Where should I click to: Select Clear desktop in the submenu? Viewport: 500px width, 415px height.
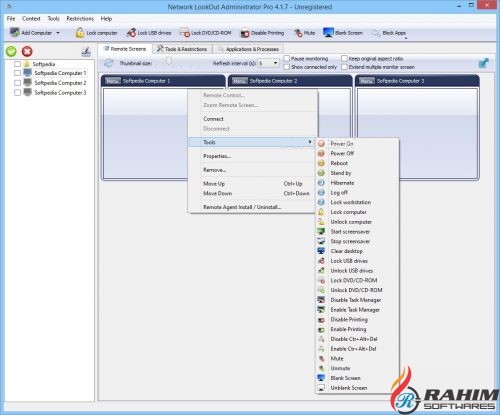[x=357, y=251]
